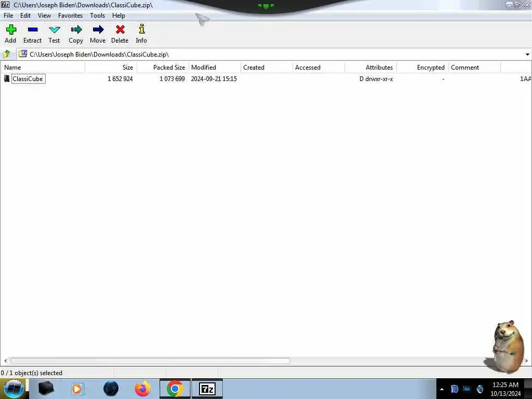Image resolution: width=532 pixels, height=399 pixels.
Task: Sort by the Name column header
Action: click(x=43, y=68)
